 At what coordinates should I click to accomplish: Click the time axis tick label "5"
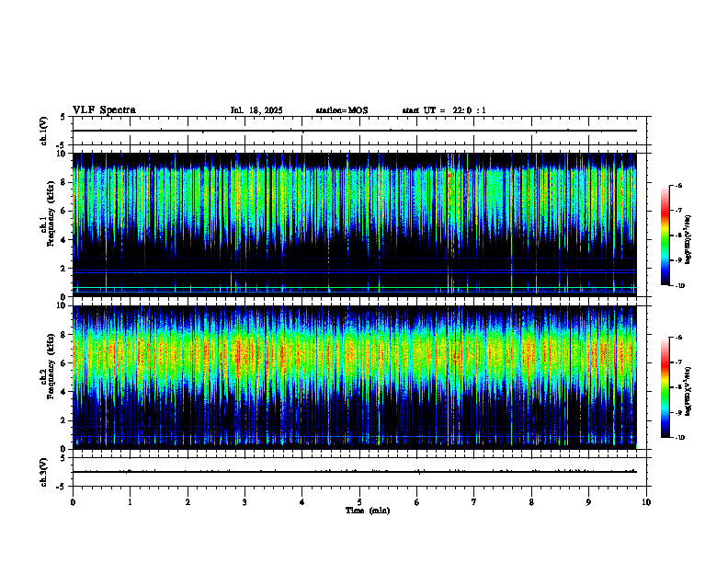click(359, 502)
